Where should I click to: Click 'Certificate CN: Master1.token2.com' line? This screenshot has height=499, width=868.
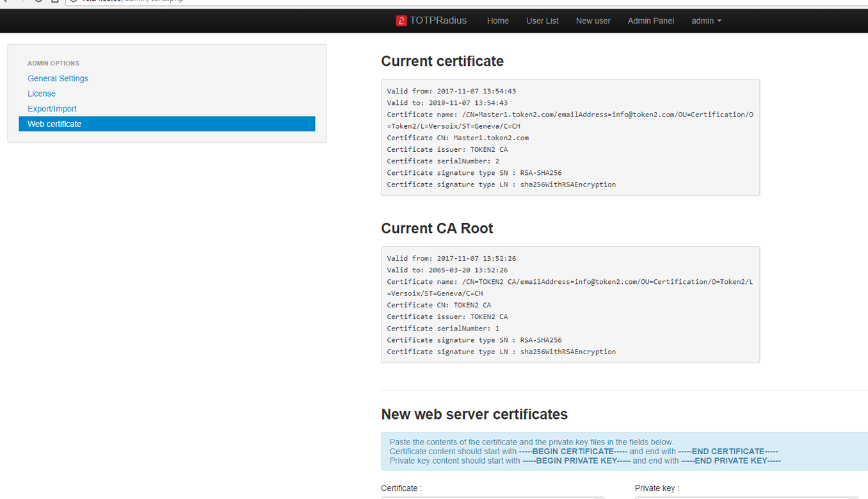point(458,138)
